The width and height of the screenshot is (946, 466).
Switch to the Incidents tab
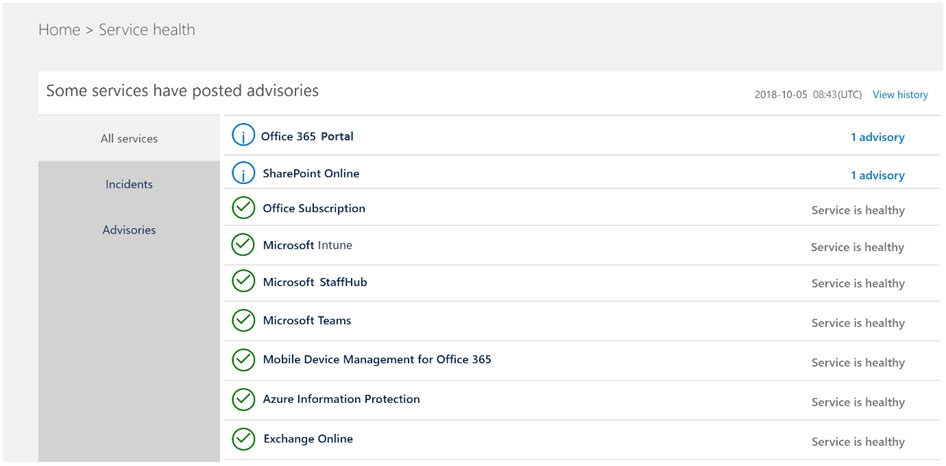(129, 184)
